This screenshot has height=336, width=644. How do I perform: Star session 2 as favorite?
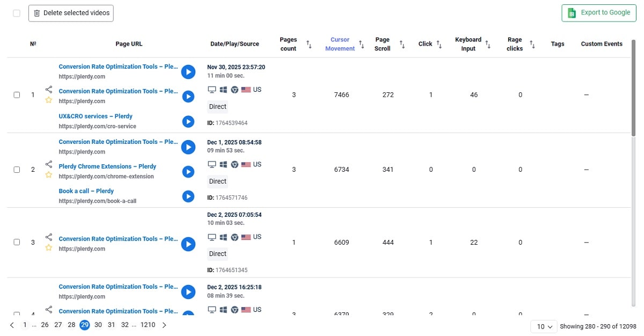[x=49, y=175]
